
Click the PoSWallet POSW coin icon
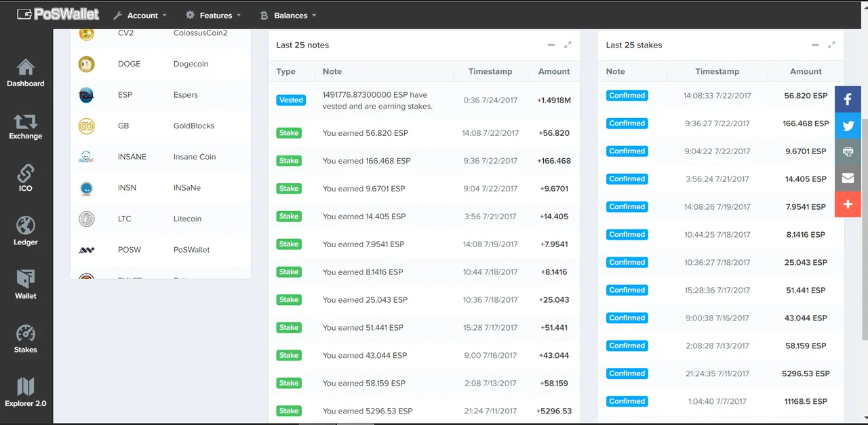click(x=86, y=250)
